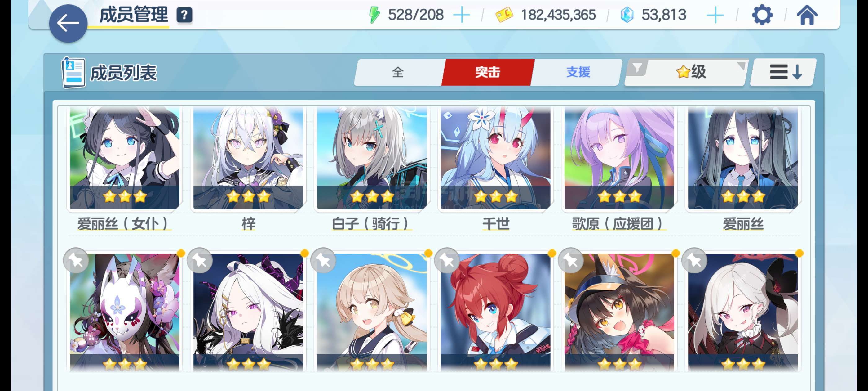Open character 千世 portrait

[x=495, y=158]
